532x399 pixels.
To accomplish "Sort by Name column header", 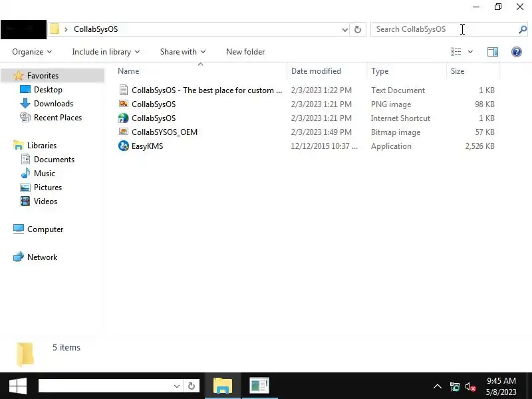I will coord(128,71).
